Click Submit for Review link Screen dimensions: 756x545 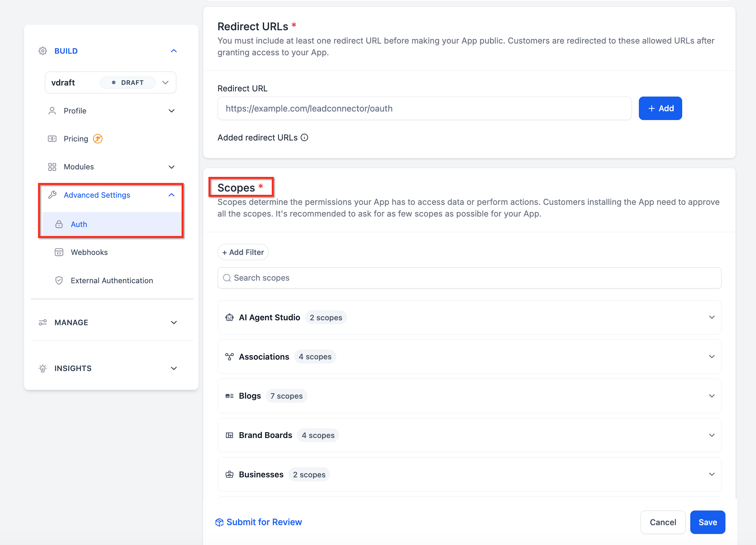(264, 522)
